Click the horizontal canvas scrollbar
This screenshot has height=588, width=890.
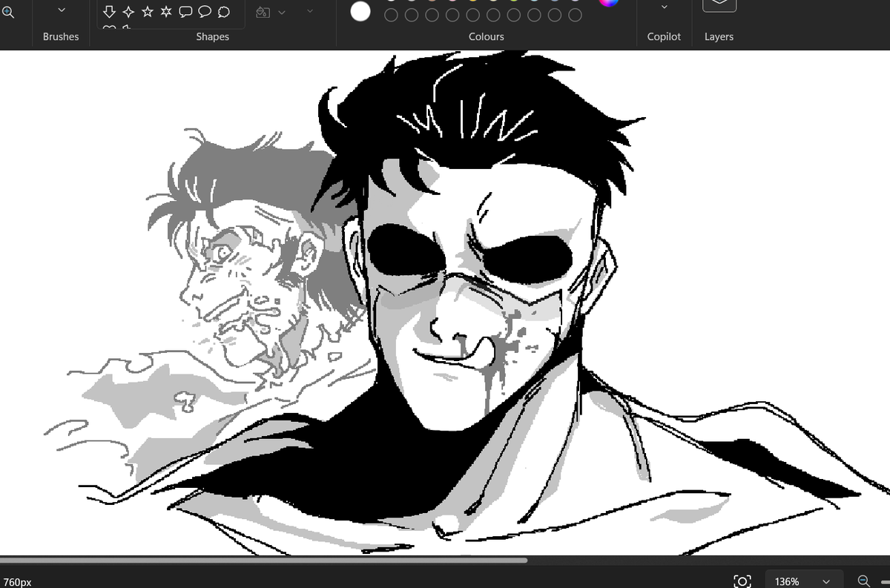pos(263,560)
